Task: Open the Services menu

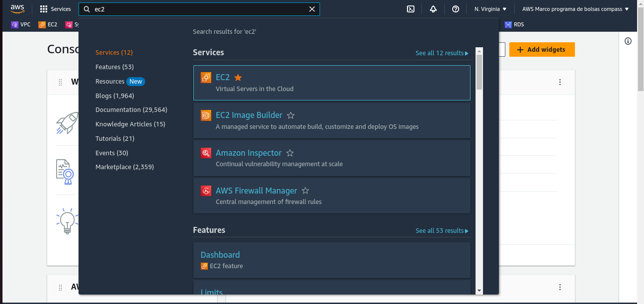Action: [55, 8]
